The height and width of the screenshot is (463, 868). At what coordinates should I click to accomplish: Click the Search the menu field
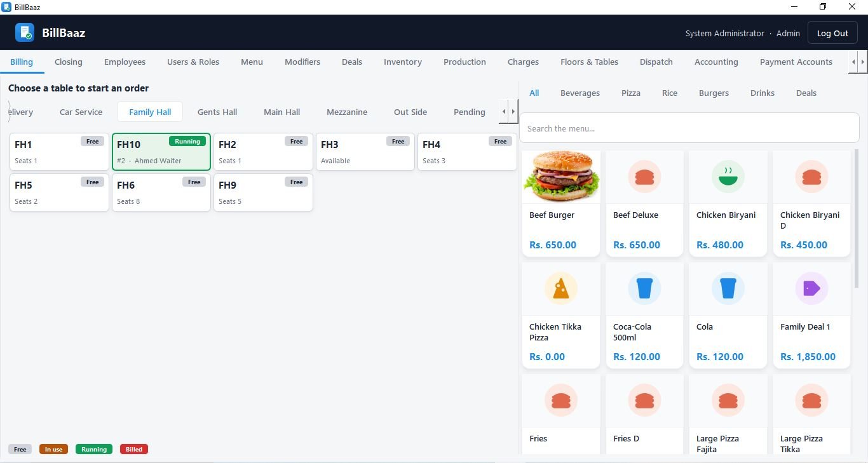[689, 128]
